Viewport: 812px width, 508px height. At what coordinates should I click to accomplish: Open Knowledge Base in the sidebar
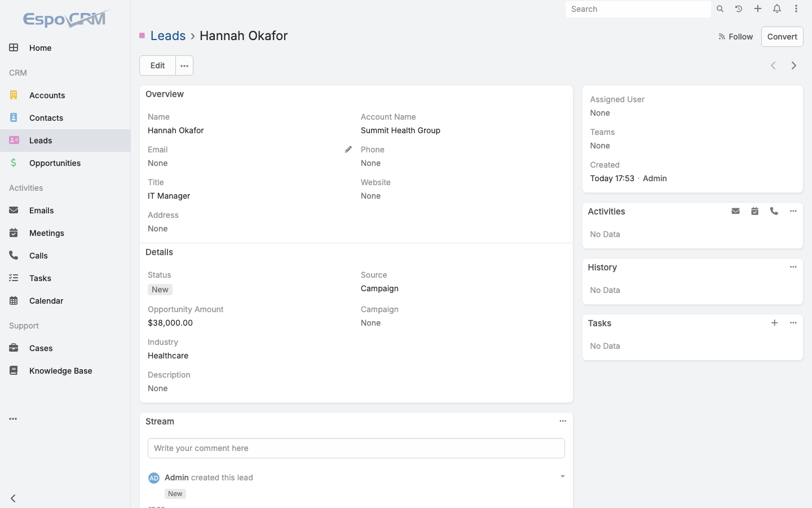click(x=65, y=371)
